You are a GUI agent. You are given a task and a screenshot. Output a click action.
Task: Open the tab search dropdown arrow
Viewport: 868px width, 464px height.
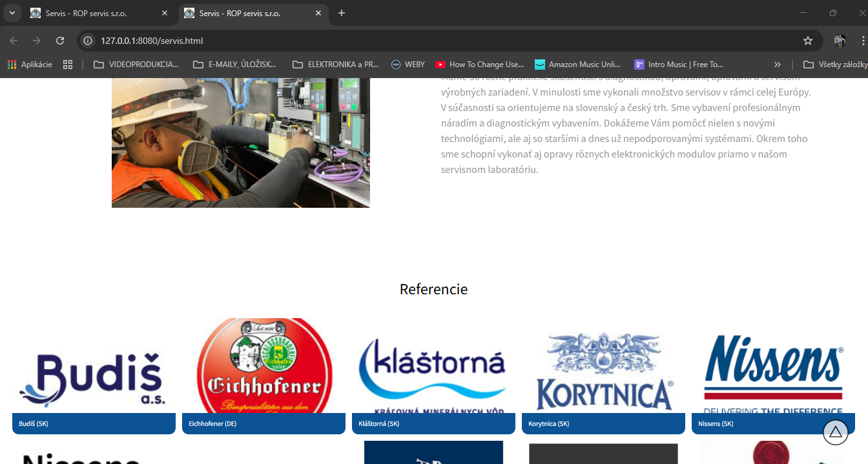tap(12, 13)
